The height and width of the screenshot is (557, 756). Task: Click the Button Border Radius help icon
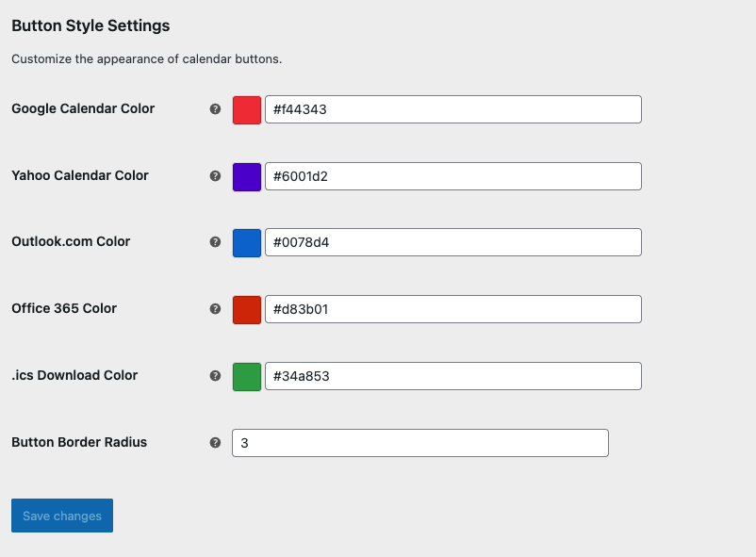215,442
